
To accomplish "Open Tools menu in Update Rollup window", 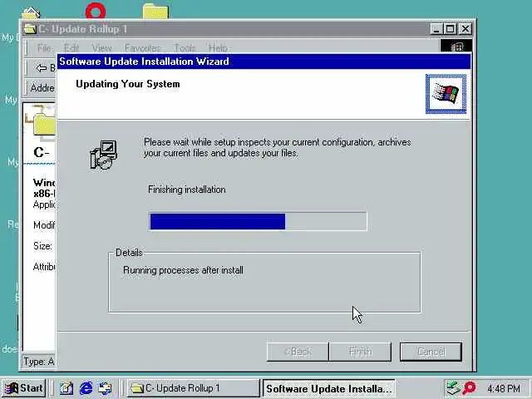I will tap(185, 48).
